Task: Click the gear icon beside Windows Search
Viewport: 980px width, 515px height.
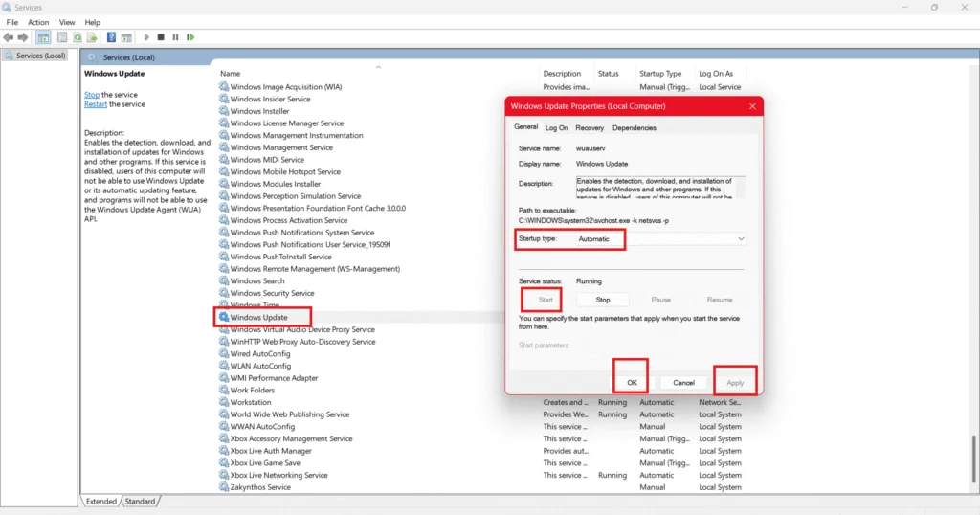Action: [224, 280]
